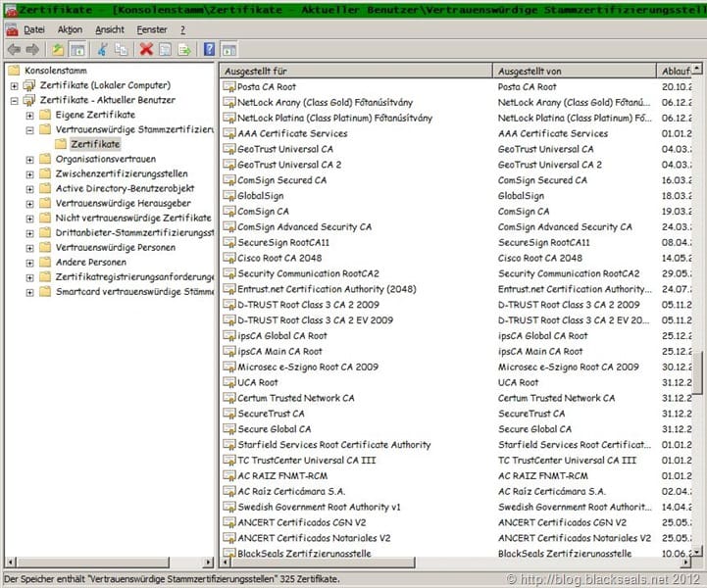
Task: Click horizontal scrollbar thumb of certificate list
Action: [x=321, y=563]
